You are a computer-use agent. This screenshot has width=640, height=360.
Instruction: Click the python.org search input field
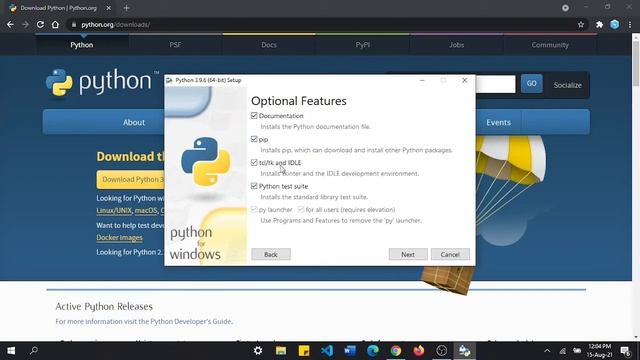[x=496, y=84]
